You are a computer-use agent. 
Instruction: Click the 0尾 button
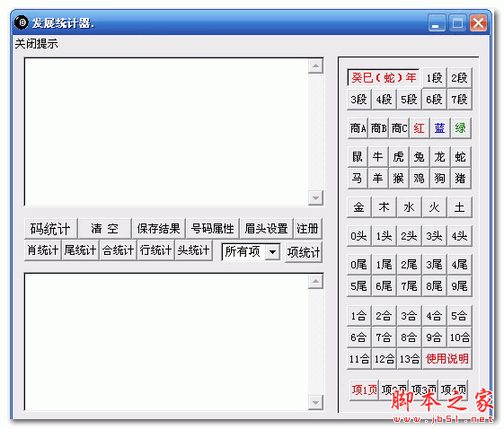(x=359, y=265)
